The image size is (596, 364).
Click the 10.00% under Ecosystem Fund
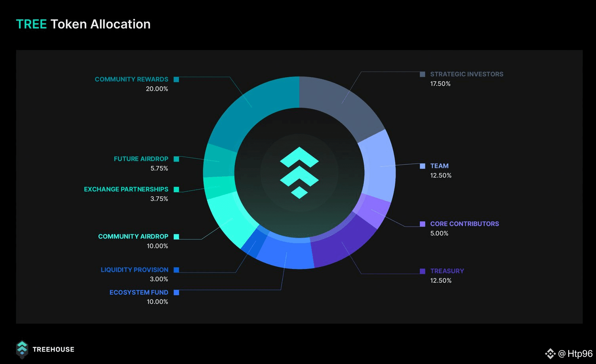click(x=157, y=302)
